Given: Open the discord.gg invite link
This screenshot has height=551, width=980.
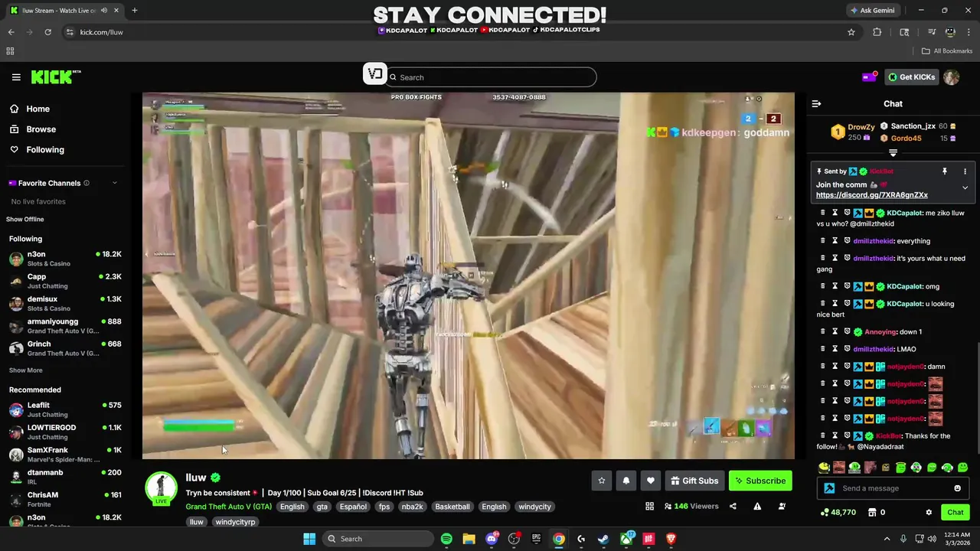Looking at the screenshot, I should (872, 195).
